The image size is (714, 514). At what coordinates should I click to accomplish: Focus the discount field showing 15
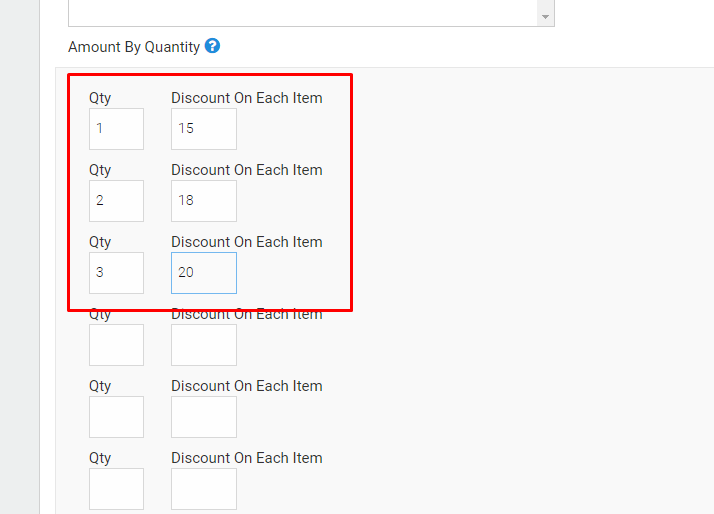(x=204, y=129)
